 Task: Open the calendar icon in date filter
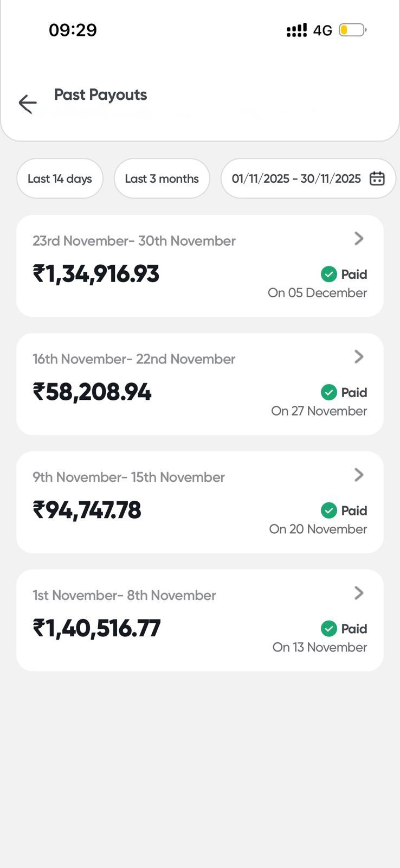pos(377,178)
